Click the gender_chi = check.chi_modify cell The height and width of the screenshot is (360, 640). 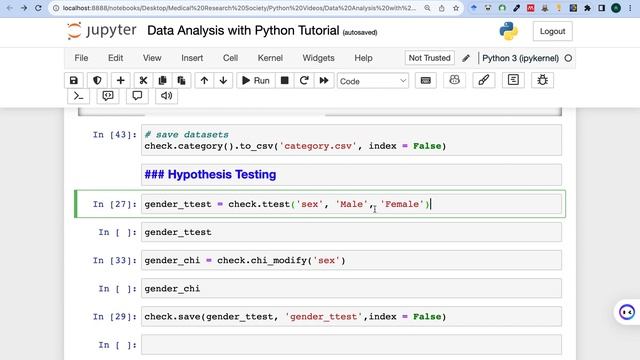click(351, 260)
